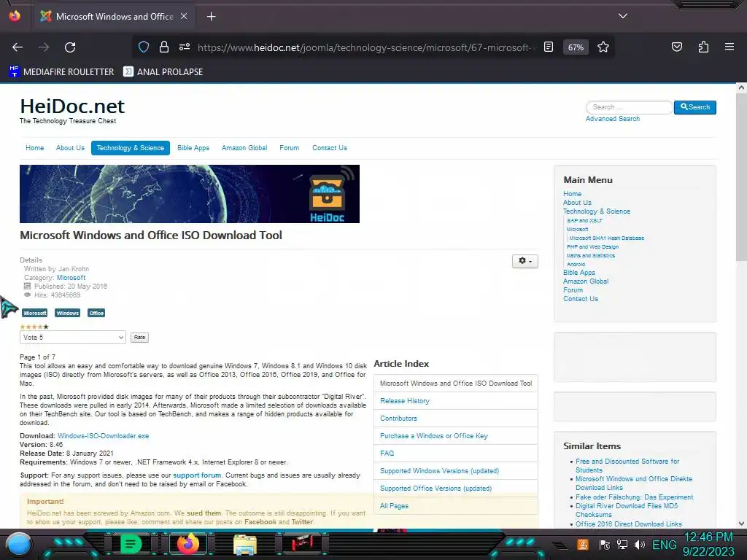The width and height of the screenshot is (747, 560).
Task: Open a new tab with plus button
Action: point(211,17)
